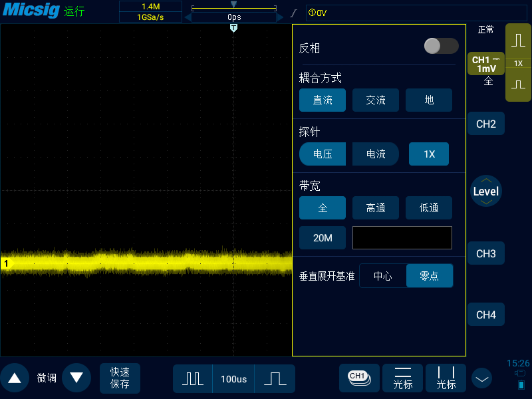Switch to the CH4 channel
The height and width of the screenshot is (399, 532).
click(x=486, y=314)
